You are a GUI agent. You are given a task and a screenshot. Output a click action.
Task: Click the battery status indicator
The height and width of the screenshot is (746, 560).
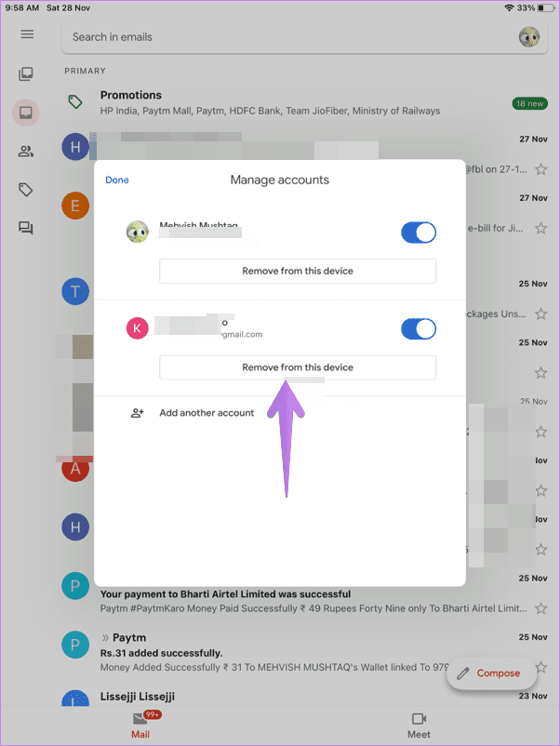(x=546, y=8)
